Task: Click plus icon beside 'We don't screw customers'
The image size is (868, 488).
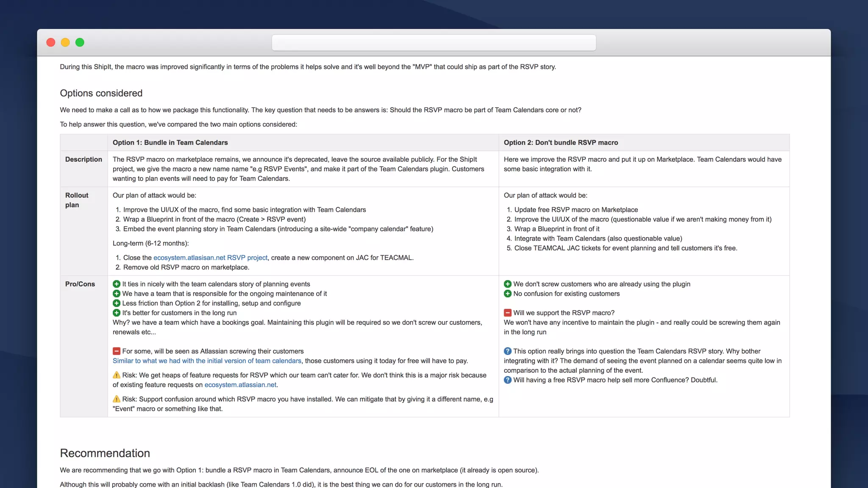Action: [508, 284]
